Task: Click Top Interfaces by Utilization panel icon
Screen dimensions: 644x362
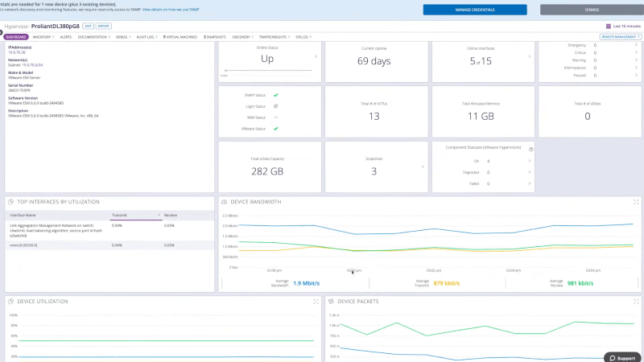Action: [11, 202]
